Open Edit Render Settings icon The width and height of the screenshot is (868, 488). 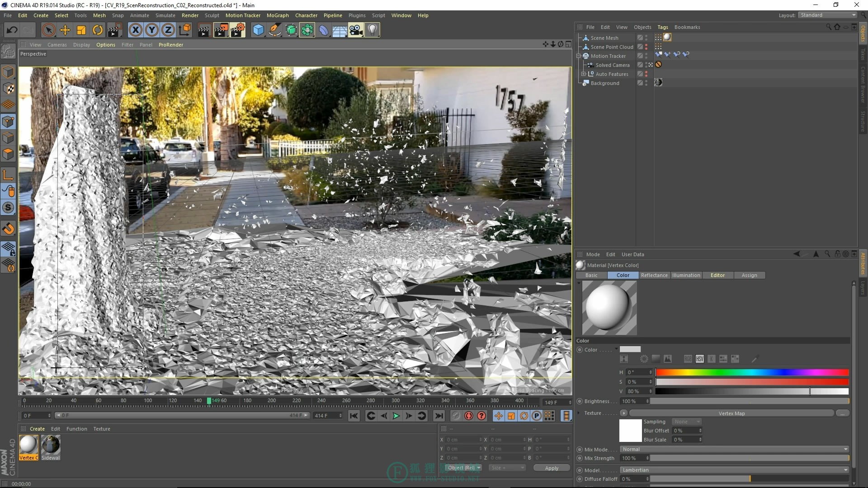click(x=238, y=30)
